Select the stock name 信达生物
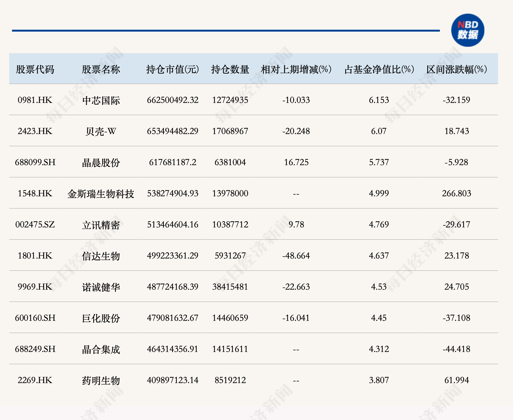Image resolution: width=513 pixels, height=420 pixels. click(x=101, y=256)
